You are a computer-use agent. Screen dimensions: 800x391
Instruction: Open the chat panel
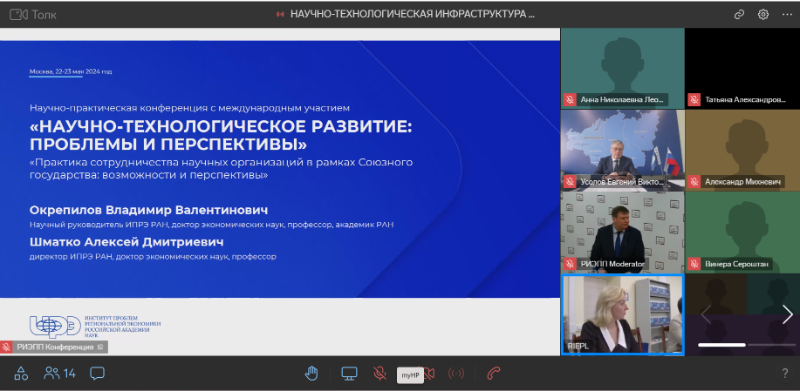click(x=97, y=373)
